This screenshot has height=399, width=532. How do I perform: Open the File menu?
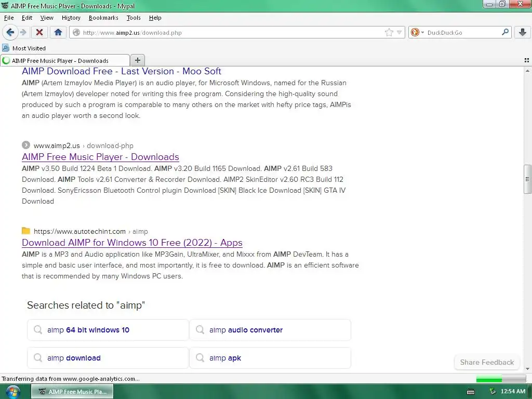coord(9,18)
